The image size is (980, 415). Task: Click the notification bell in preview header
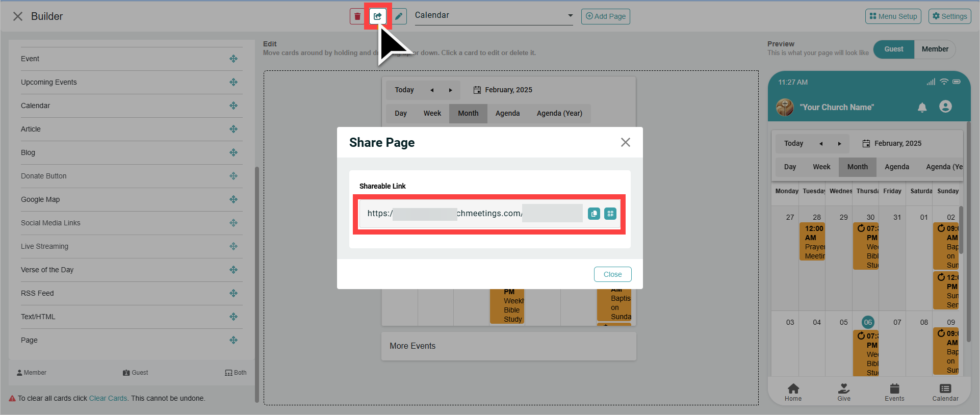coord(922,107)
